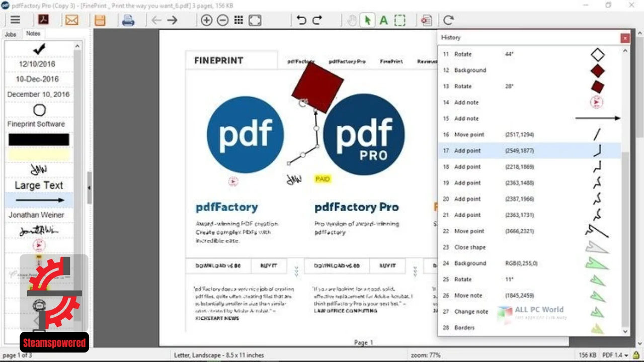Select history step 11 Rotate
644x362 pixels.
529,54
